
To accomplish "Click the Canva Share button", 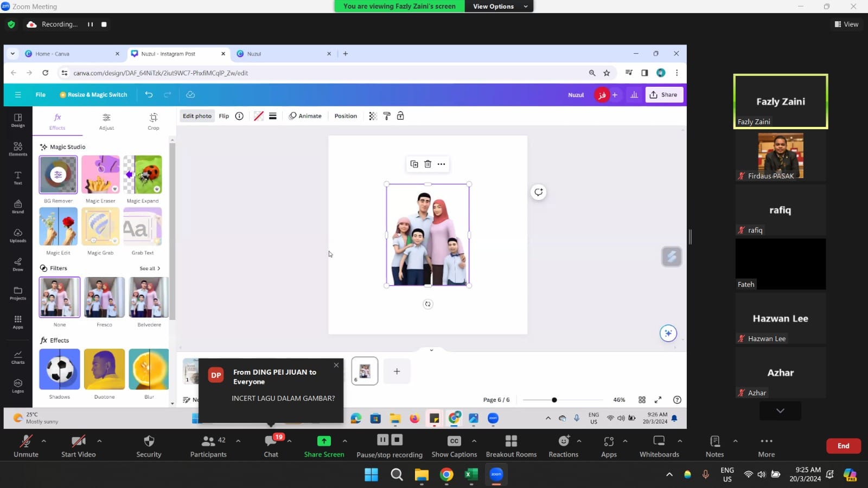I will (663, 94).
